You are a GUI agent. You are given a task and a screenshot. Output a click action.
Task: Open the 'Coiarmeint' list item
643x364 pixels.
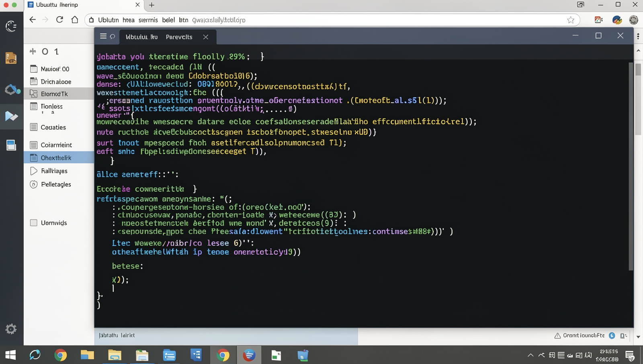coord(59,145)
